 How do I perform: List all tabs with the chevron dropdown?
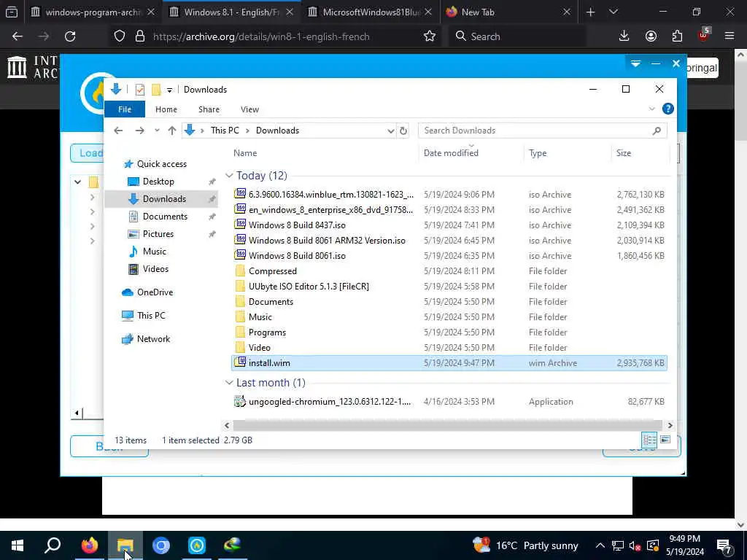click(x=613, y=12)
